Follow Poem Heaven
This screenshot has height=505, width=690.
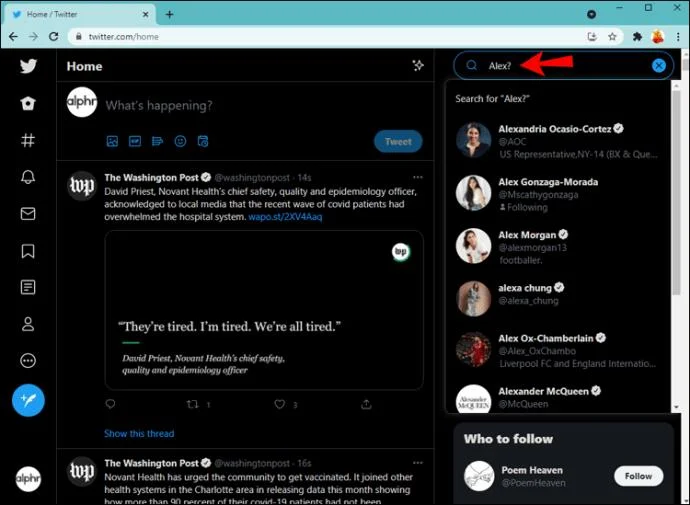point(638,476)
